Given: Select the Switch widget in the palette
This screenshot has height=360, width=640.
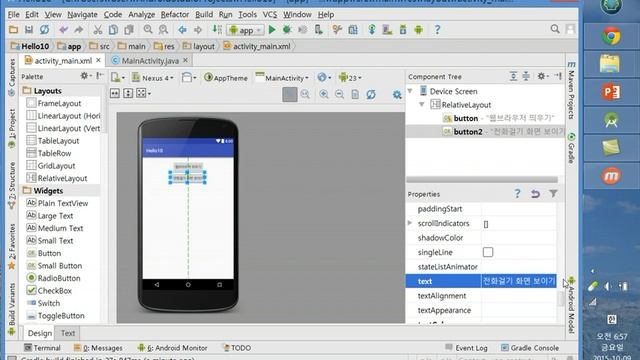Looking at the screenshot, I should coord(43,303).
